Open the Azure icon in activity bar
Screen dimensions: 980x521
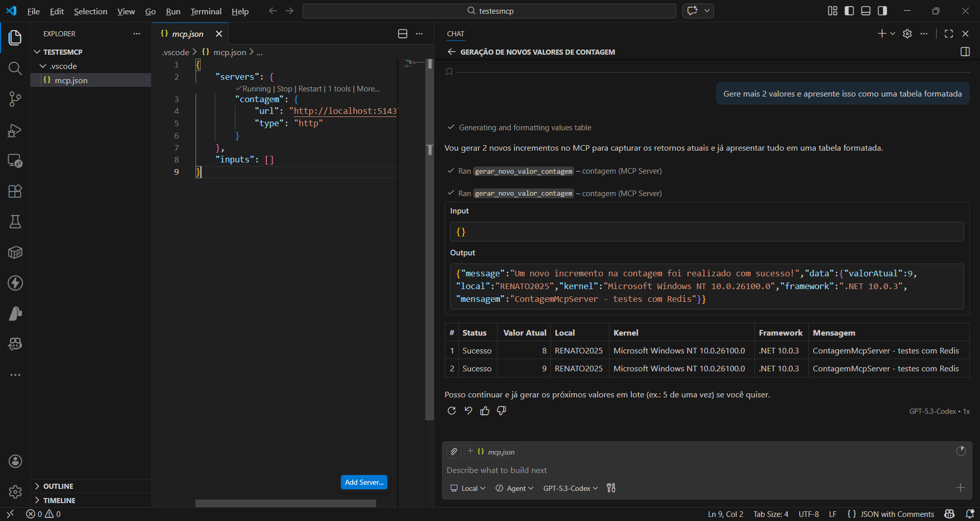(15, 314)
